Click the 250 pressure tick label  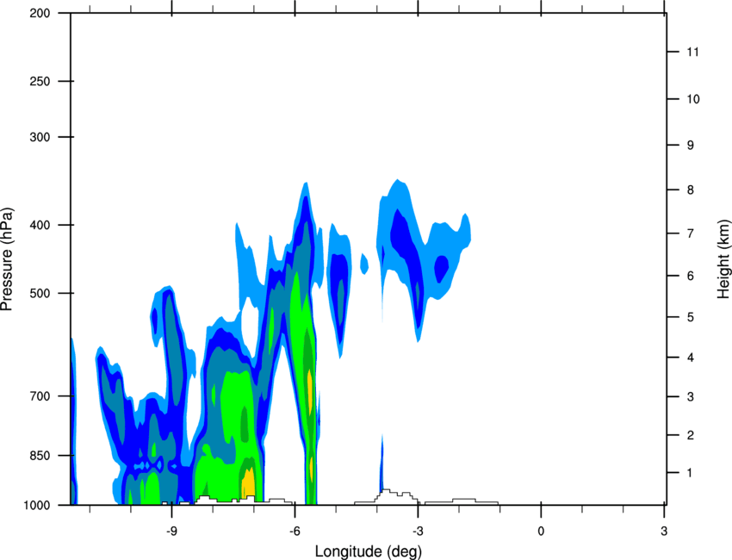tap(40, 81)
